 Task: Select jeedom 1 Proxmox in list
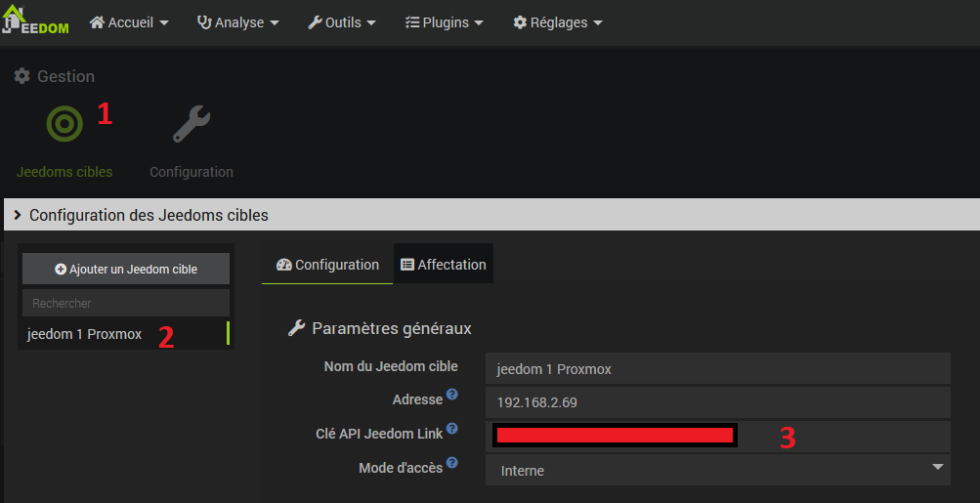(x=126, y=334)
